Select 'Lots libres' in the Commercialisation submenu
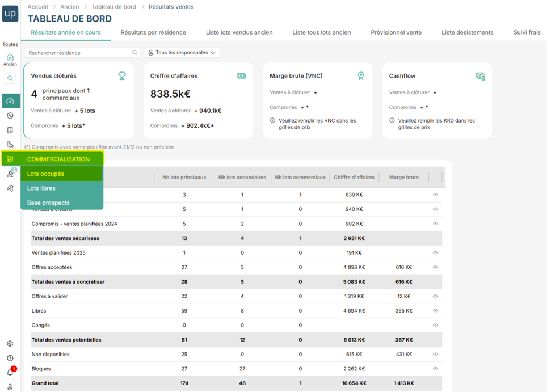The image size is (547, 392). tap(41, 188)
